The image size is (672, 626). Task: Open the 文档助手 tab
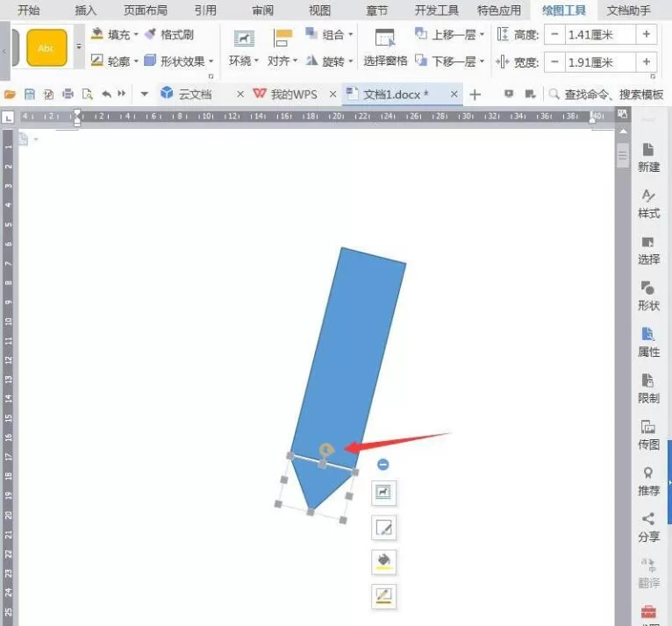coord(628,10)
